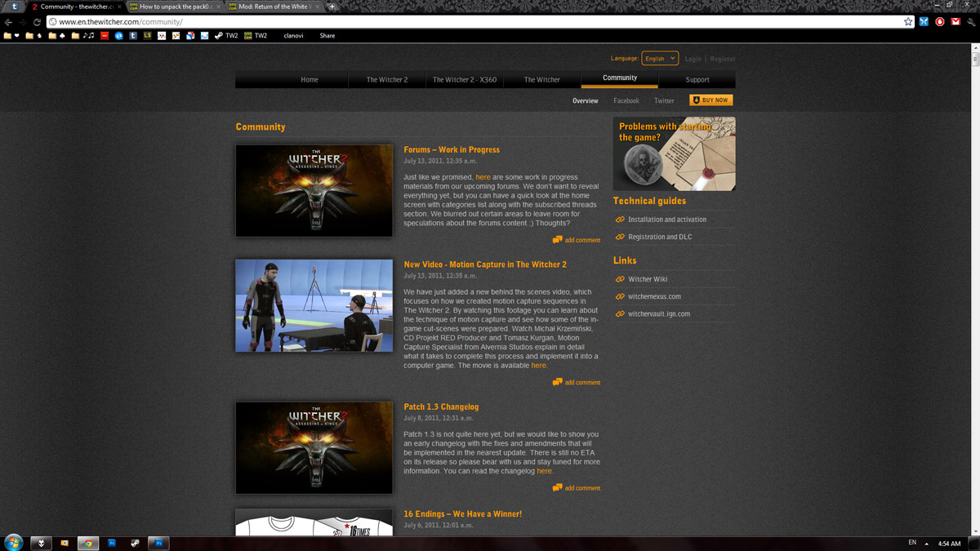
Task: Follow the 'here' changelog link
Action: click(x=544, y=471)
